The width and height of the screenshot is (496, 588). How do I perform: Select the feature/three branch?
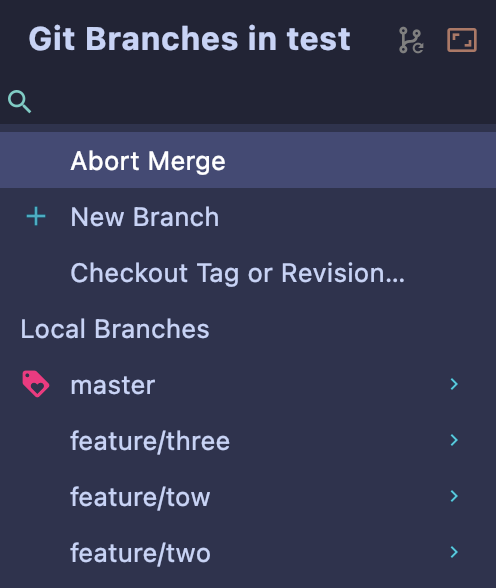tap(248, 440)
